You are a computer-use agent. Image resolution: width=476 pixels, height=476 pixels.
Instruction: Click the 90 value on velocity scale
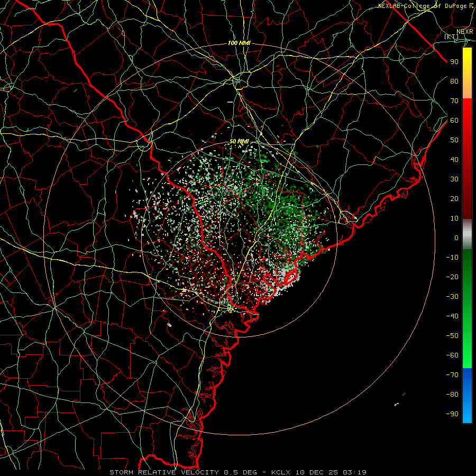[454, 62]
